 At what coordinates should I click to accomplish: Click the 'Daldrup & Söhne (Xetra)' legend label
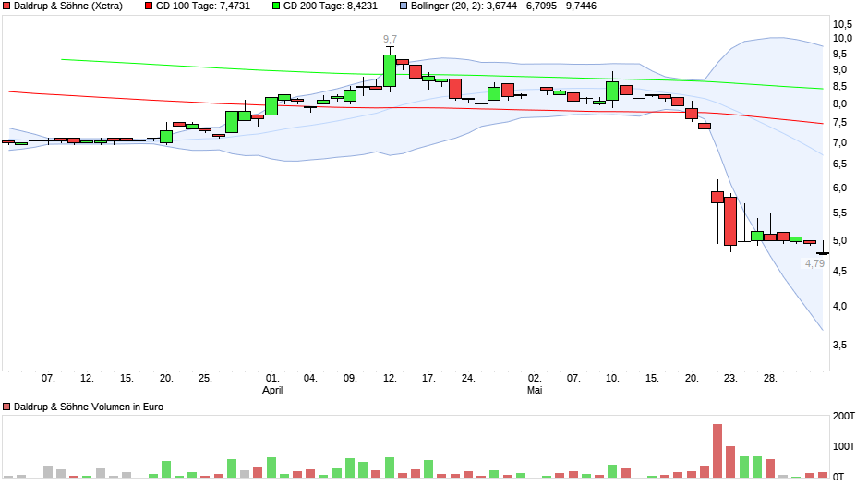(68, 6)
